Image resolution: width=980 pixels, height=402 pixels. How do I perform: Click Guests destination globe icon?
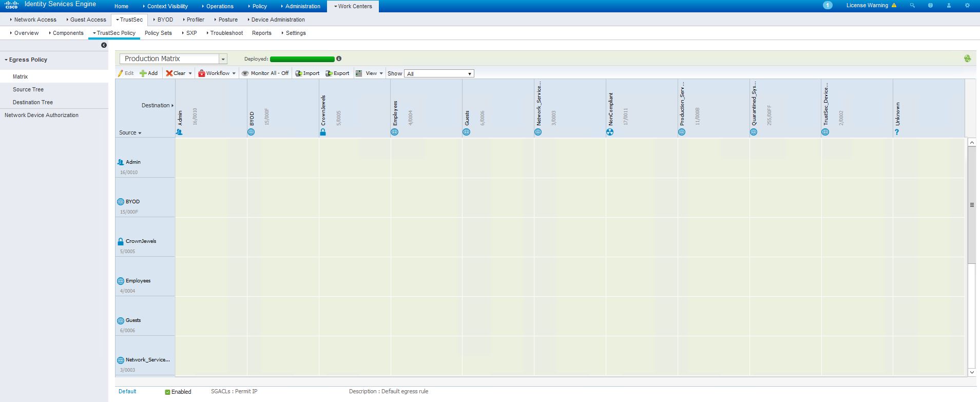coord(466,132)
